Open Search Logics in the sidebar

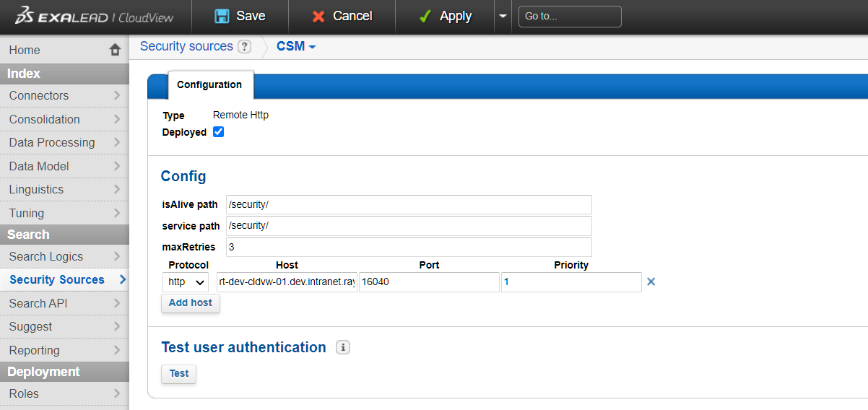tap(64, 256)
